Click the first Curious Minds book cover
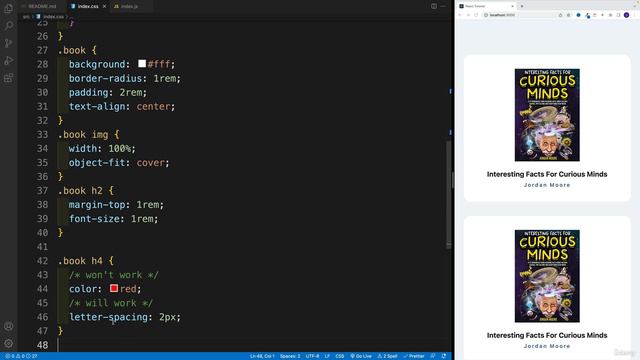 547,115
